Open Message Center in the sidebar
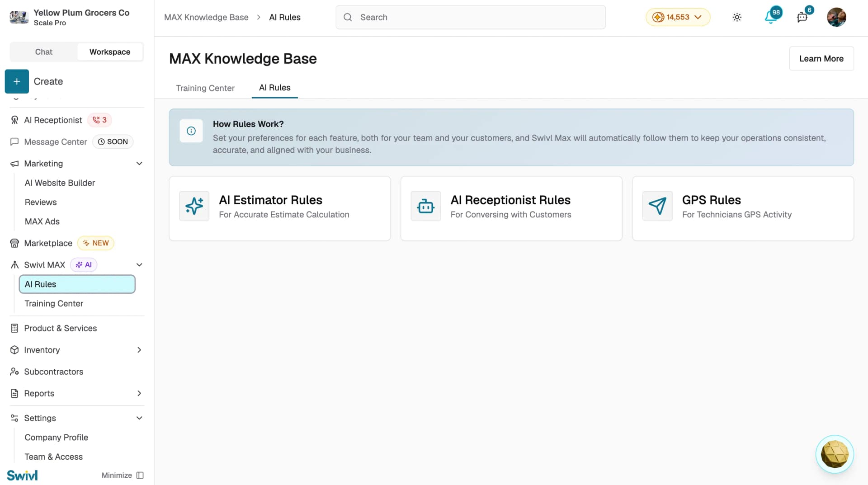 click(x=55, y=141)
